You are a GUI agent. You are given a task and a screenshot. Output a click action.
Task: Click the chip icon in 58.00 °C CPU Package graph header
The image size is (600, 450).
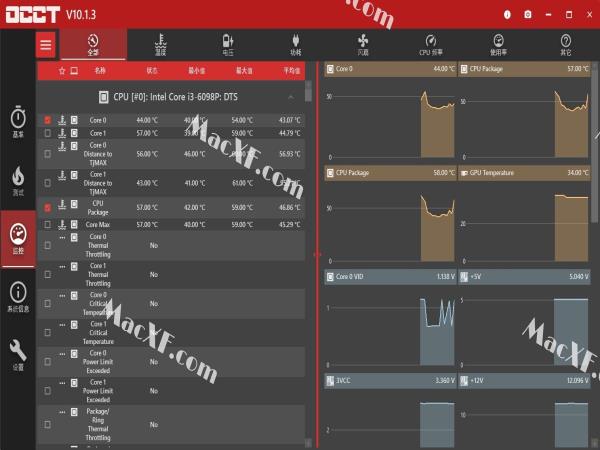click(x=330, y=173)
